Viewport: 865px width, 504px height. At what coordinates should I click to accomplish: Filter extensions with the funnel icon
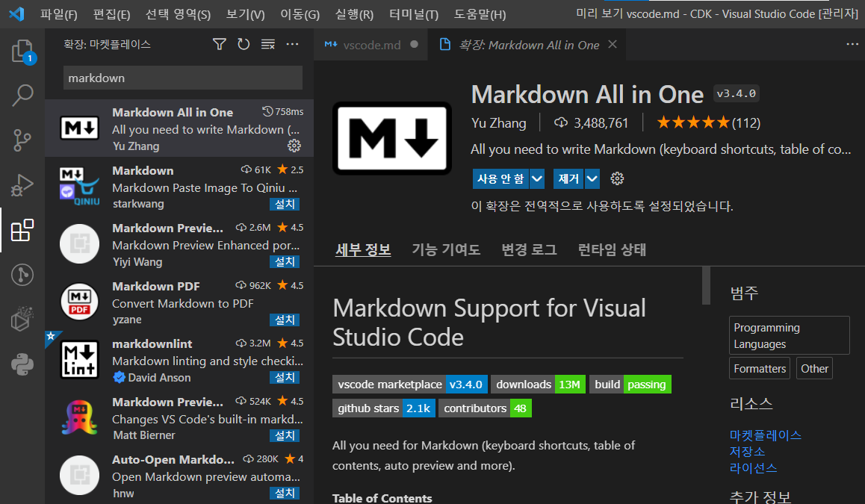click(x=220, y=44)
